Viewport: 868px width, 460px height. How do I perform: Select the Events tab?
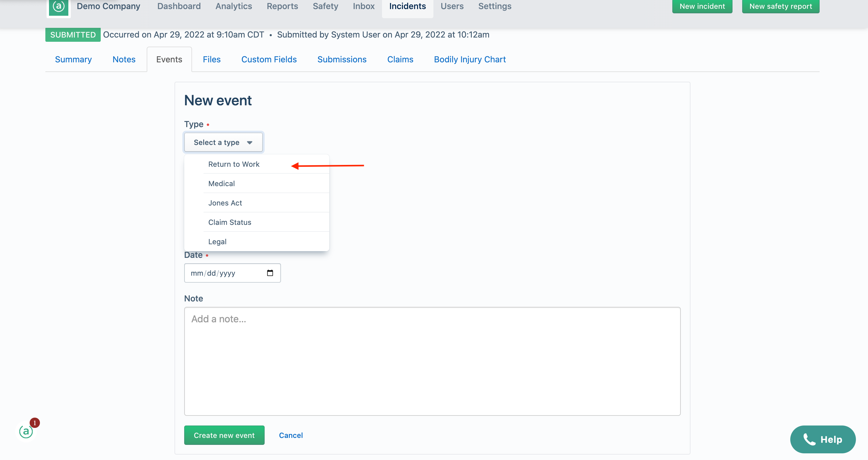pos(169,59)
